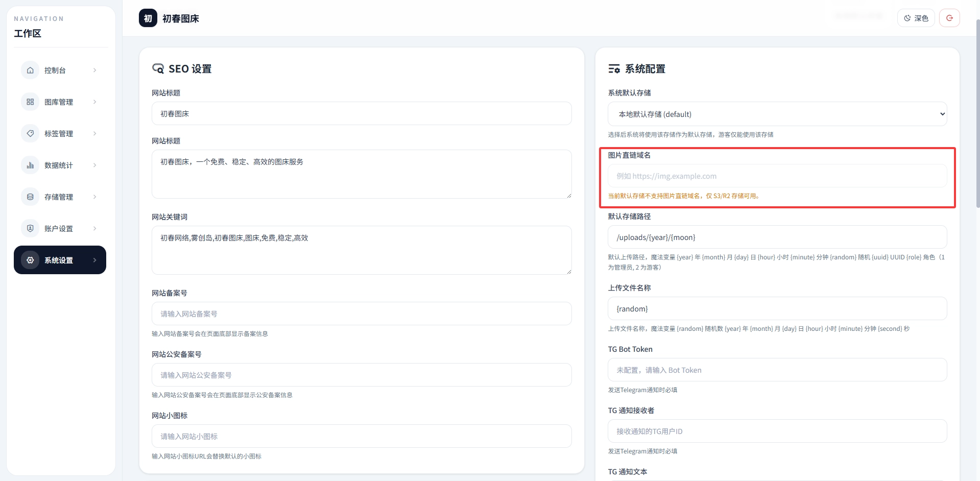Click the 默认上传路径 magic variable hint
Image resolution: width=980 pixels, height=481 pixels.
776,262
